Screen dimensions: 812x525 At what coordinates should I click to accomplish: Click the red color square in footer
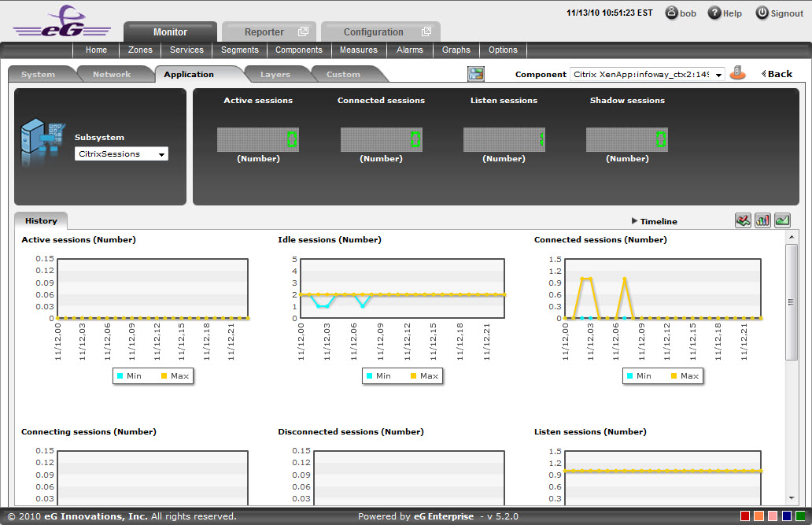745,516
